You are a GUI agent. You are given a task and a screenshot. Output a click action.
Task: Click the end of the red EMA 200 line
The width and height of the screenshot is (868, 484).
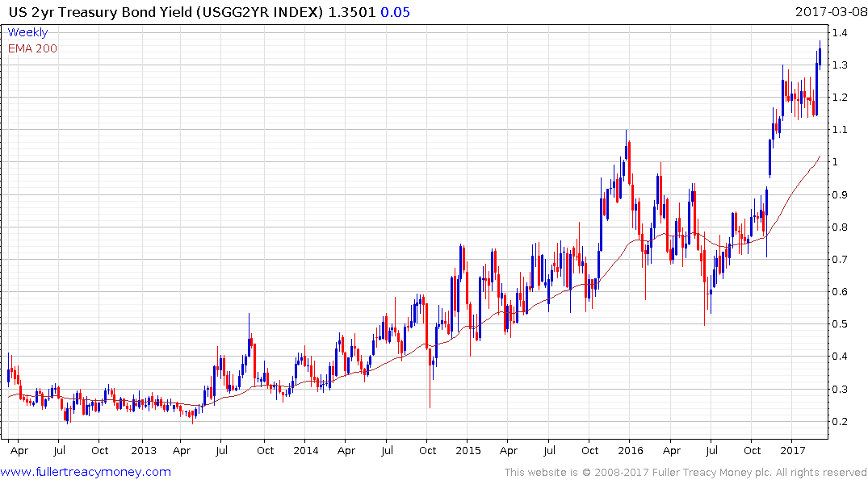coord(820,156)
